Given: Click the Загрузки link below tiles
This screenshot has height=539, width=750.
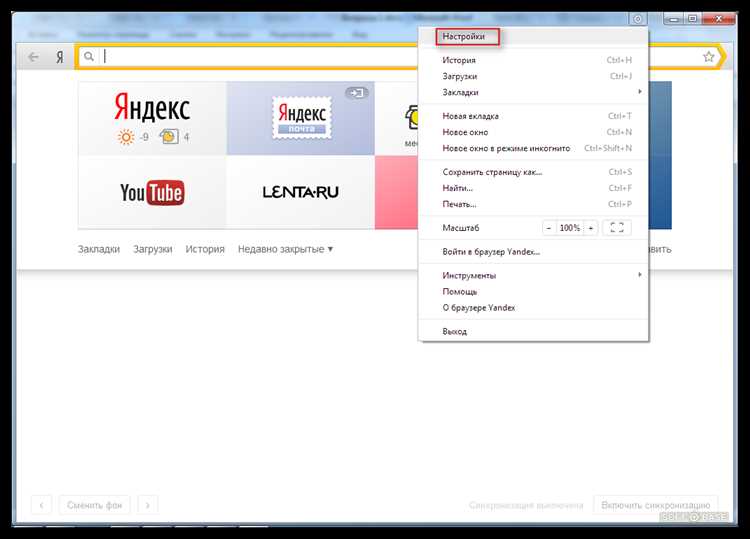Looking at the screenshot, I should coord(152,249).
